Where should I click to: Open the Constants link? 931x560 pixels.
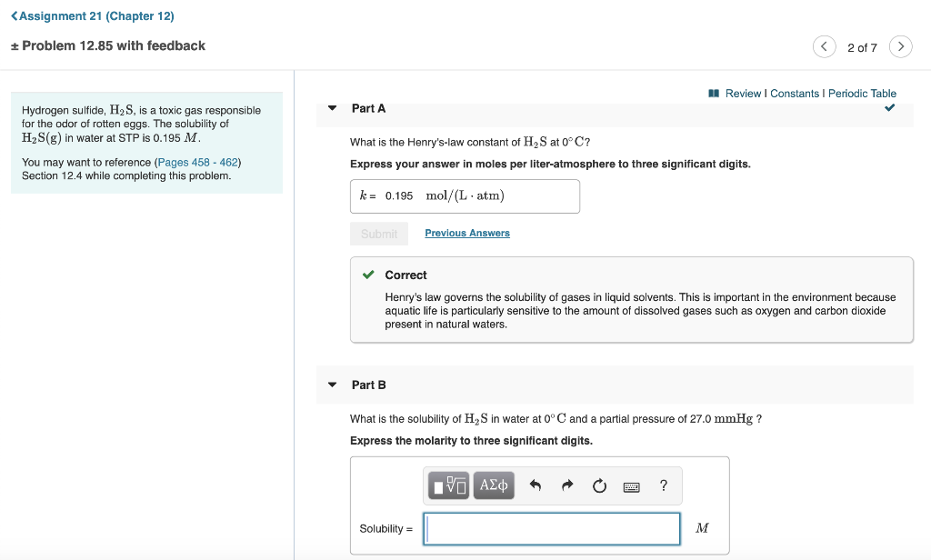(x=795, y=94)
